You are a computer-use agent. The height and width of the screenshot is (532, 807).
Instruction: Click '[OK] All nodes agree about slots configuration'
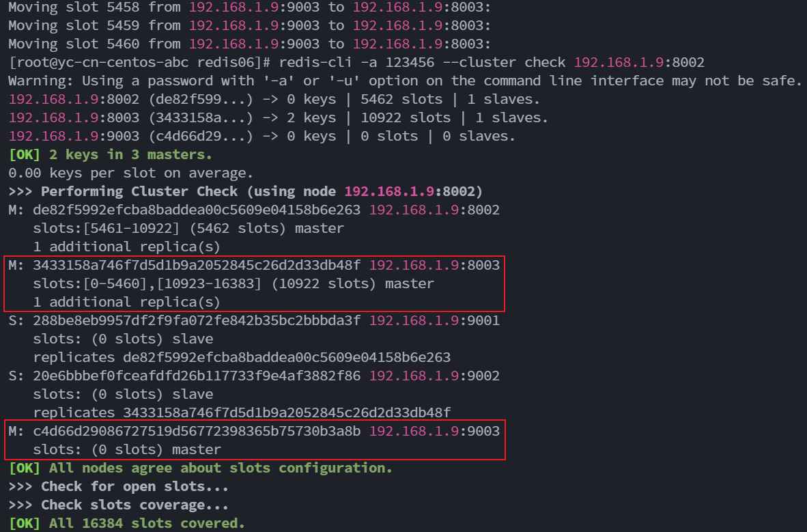pos(201,468)
